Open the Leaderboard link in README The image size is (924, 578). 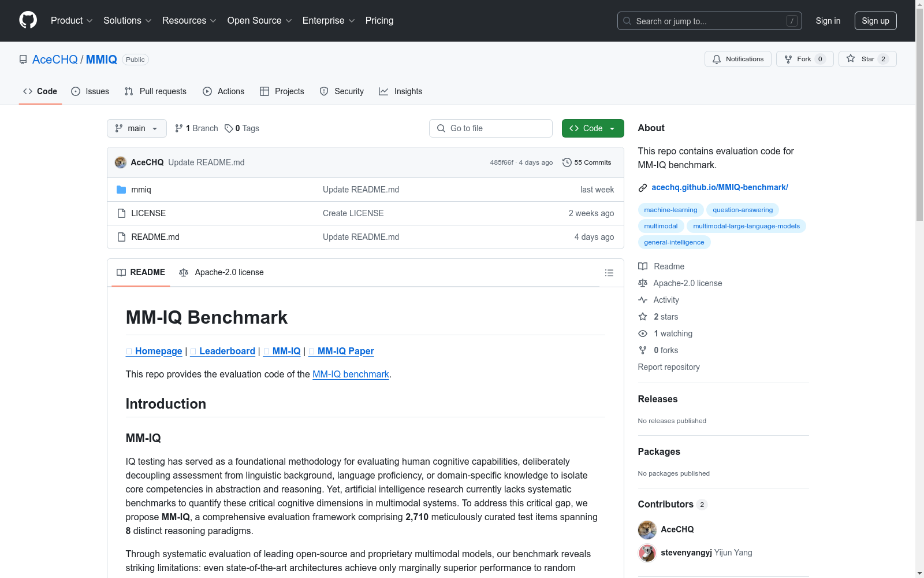(223, 351)
